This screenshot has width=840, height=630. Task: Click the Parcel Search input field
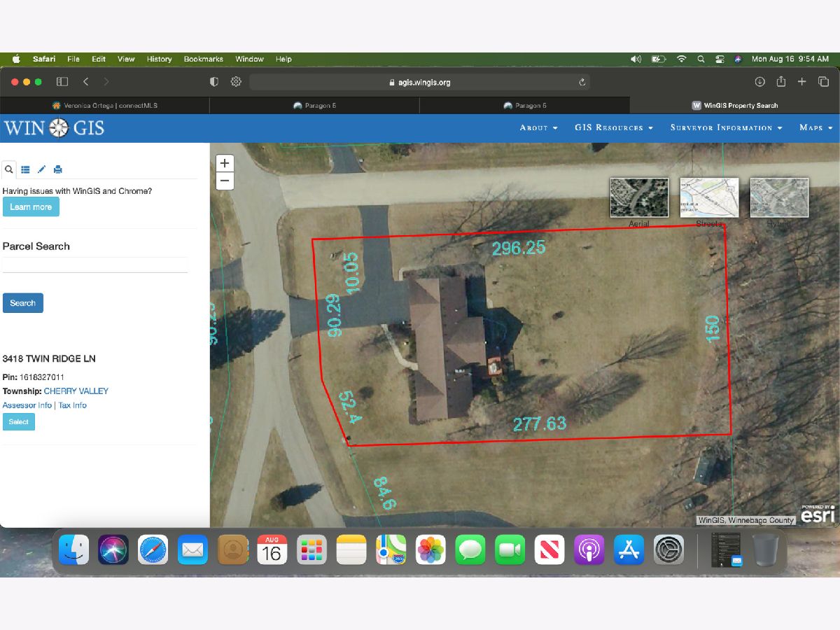(x=95, y=265)
